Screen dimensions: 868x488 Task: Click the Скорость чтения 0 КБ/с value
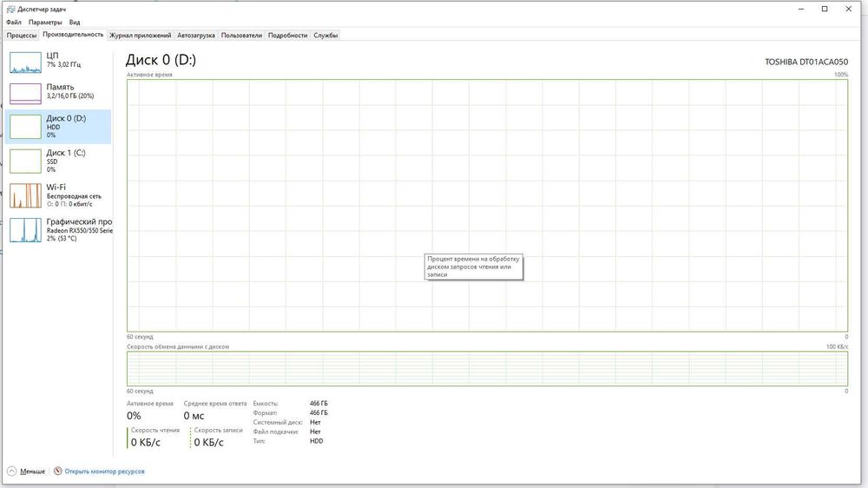(146, 442)
